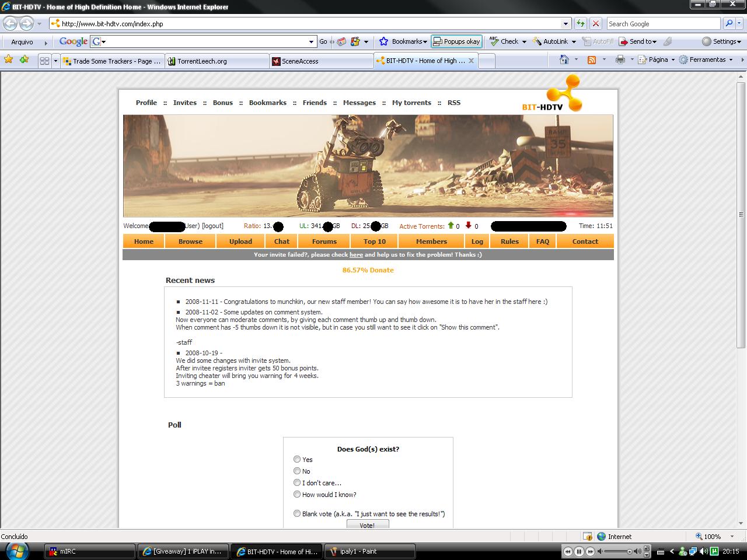The image size is (747, 560).
Task: Click the Google toolbar logo
Action: (x=73, y=41)
